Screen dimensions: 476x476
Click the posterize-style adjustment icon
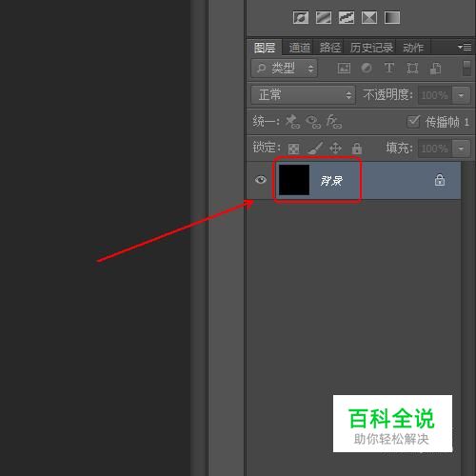tap(347, 18)
